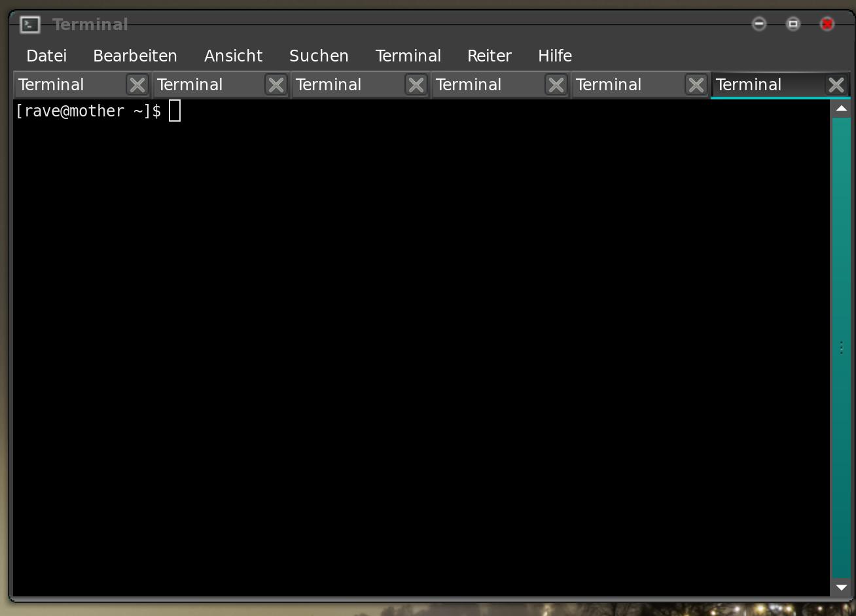
Task: Open the Reiter menu
Action: pos(489,56)
